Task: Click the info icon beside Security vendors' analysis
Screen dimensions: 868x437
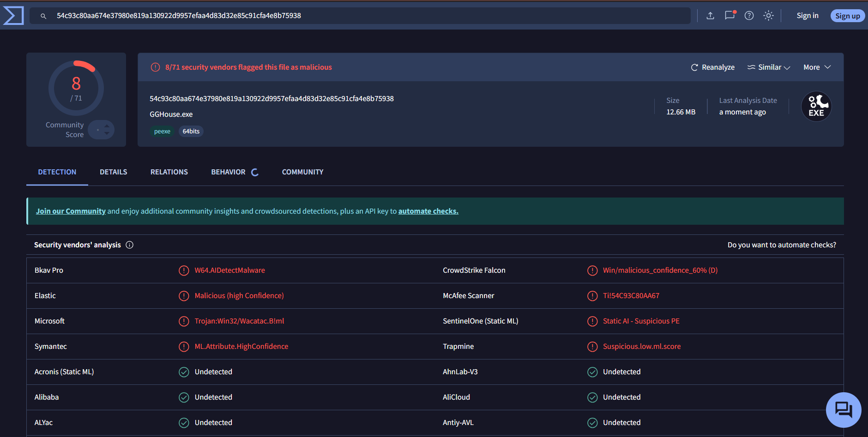Action: point(130,245)
